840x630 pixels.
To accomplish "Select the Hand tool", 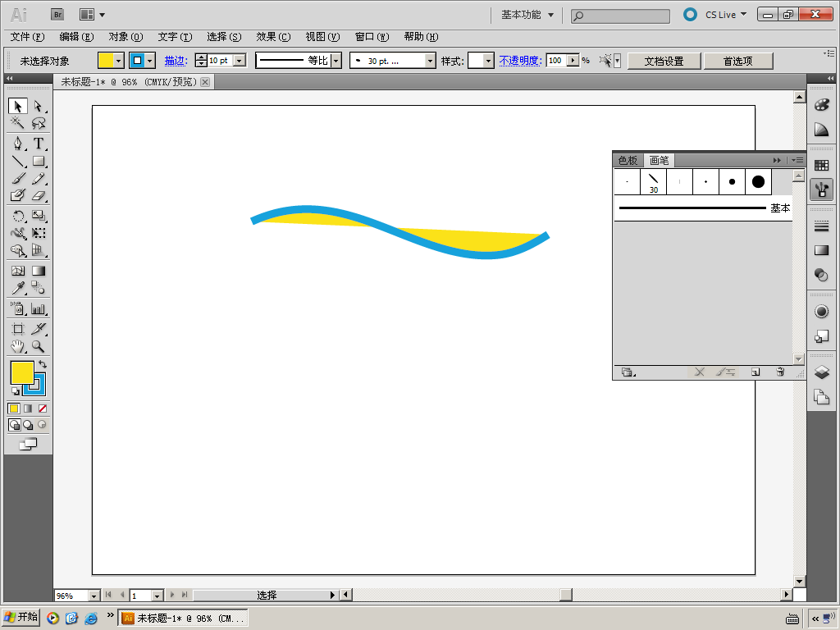I will tap(18, 347).
